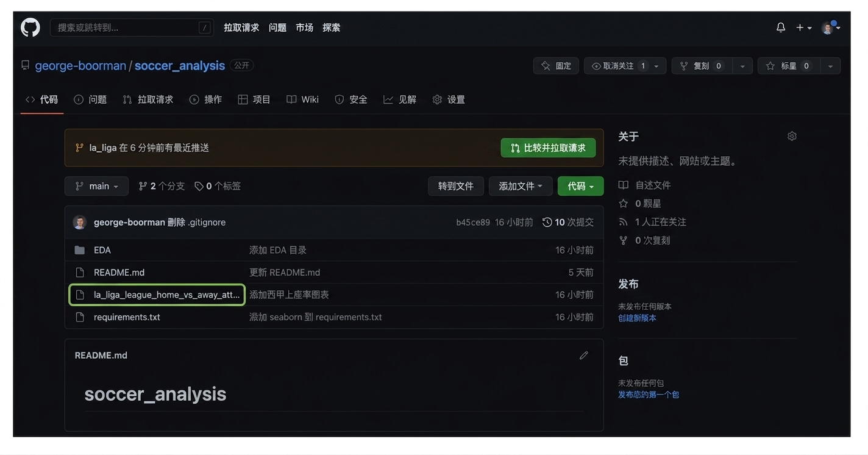Open 添加 seaborn 到 requirements.txt commit
This screenshot has width=868, height=455.
click(316, 317)
